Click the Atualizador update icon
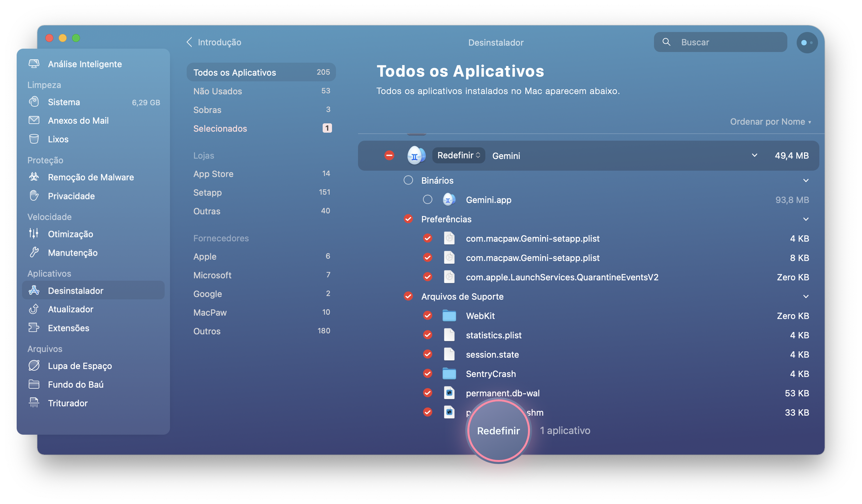The image size is (862, 504). tap(34, 309)
